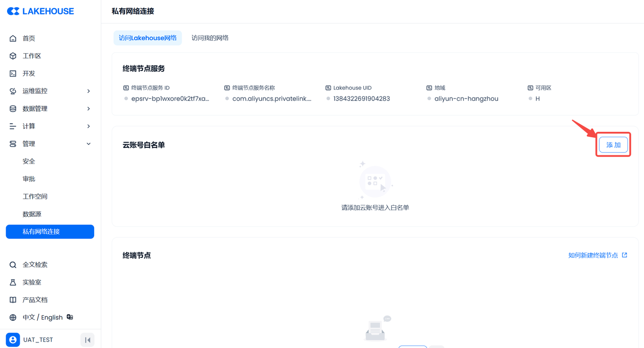Image resolution: width=644 pixels, height=348 pixels.
Task: Click the 添加 button
Action: click(x=613, y=145)
